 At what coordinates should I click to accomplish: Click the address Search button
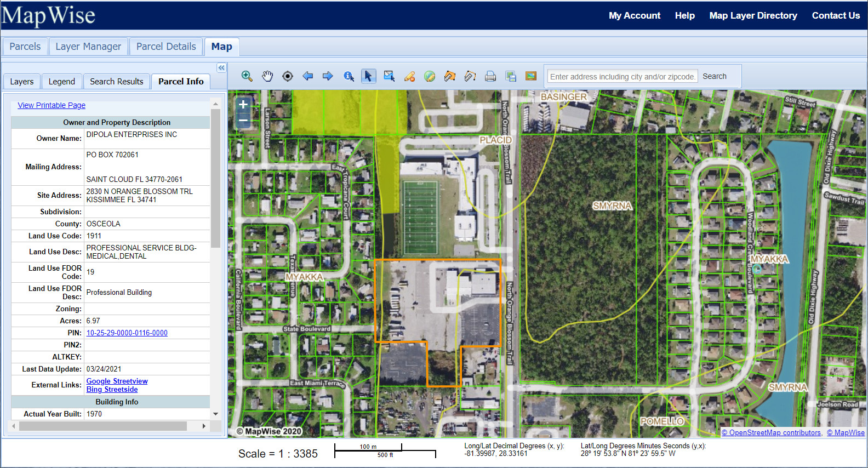click(715, 76)
